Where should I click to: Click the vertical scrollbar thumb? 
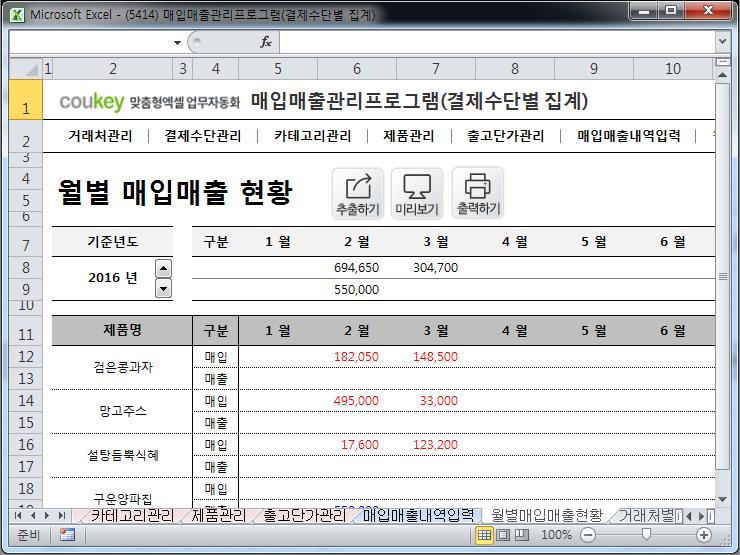(723, 277)
